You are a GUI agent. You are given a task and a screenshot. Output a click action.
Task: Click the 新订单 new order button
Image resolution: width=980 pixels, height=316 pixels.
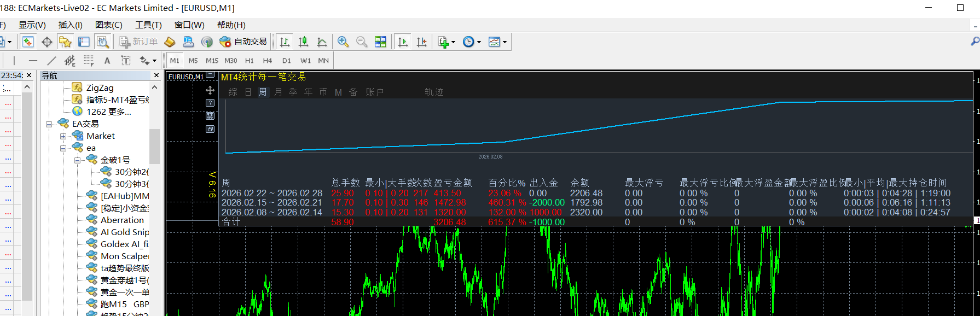[138, 42]
